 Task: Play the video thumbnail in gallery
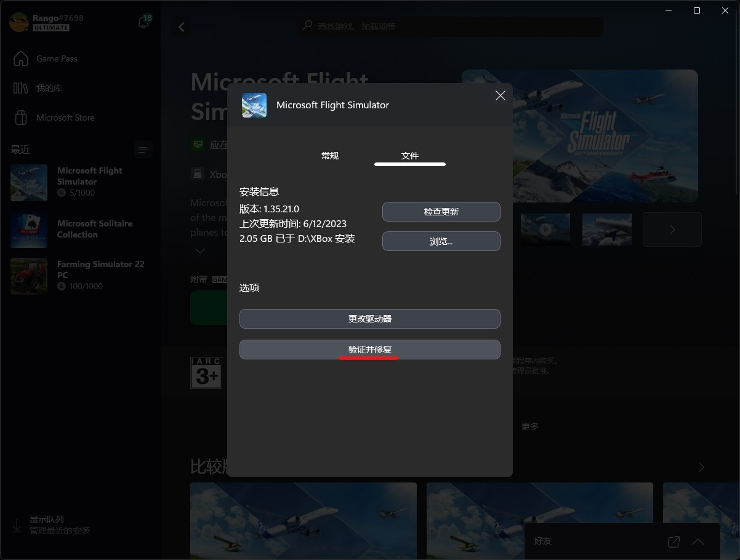pyautogui.click(x=545, y=230)
